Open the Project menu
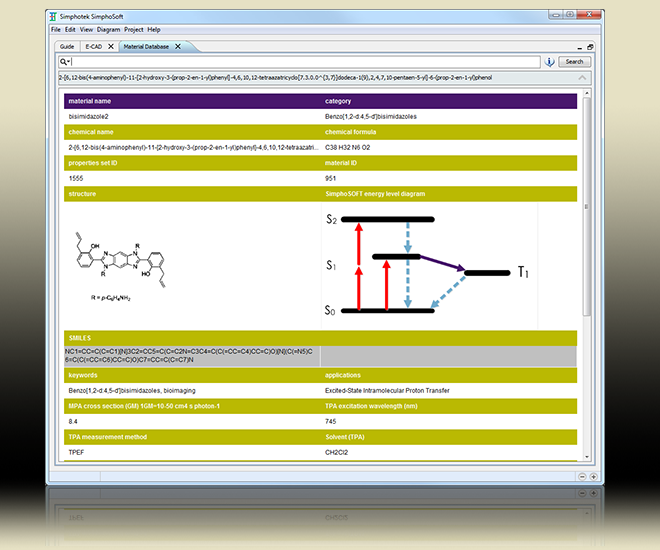 tap(133, 30)
